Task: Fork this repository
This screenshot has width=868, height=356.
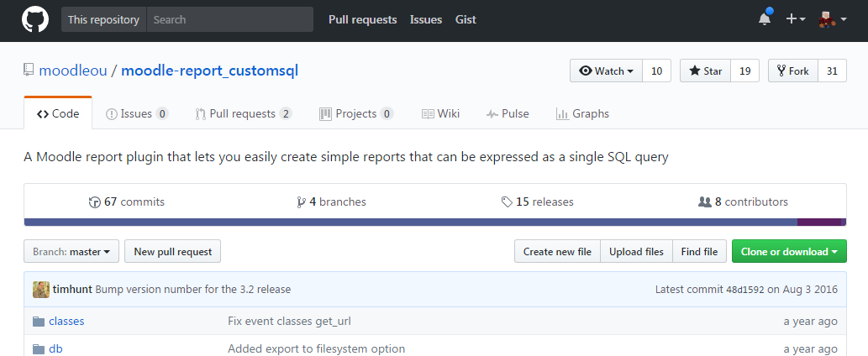Action: [792, 71]
